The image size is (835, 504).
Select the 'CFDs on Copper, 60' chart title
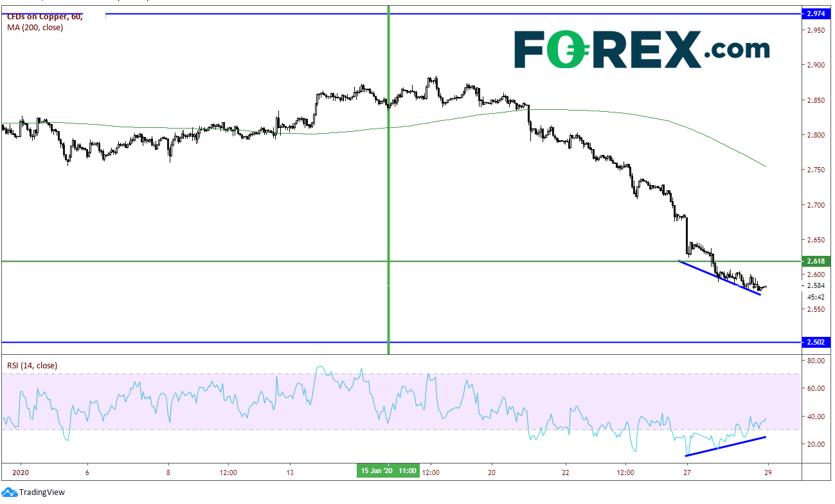click(x=44, y=17)
